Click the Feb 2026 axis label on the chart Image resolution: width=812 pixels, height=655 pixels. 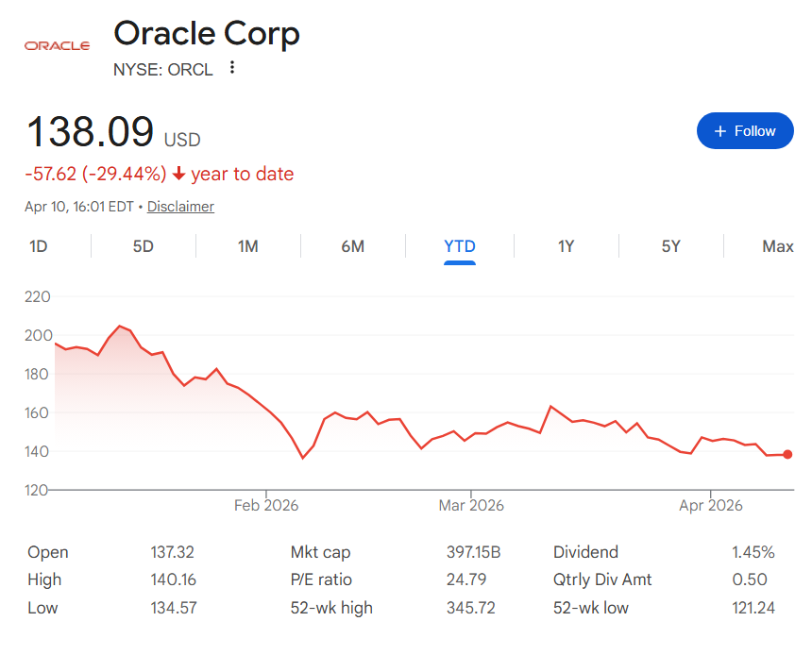pos(266,506)
